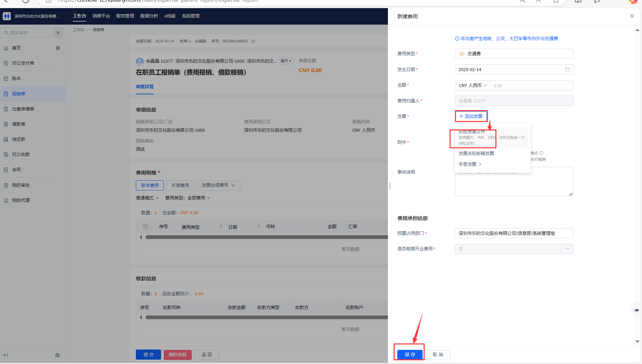
Task: Click the 对公收款 sidebar icon
Action: point(6,154)
